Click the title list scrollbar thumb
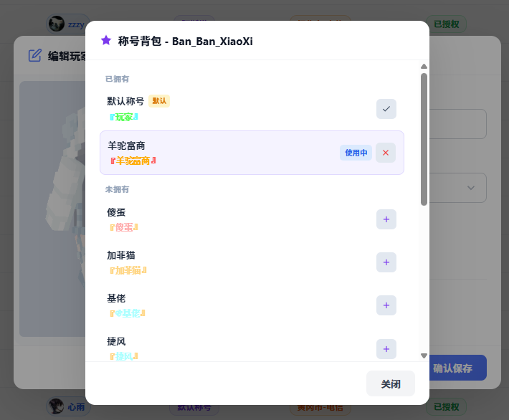The image size is (509, 420). (x=424, y=139)
